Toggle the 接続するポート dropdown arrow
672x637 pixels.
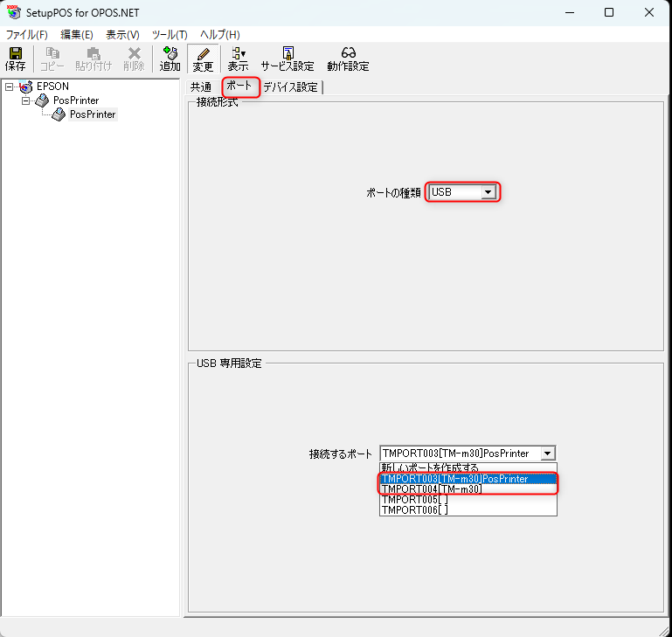pyautogui.click(x=548, y=454)
